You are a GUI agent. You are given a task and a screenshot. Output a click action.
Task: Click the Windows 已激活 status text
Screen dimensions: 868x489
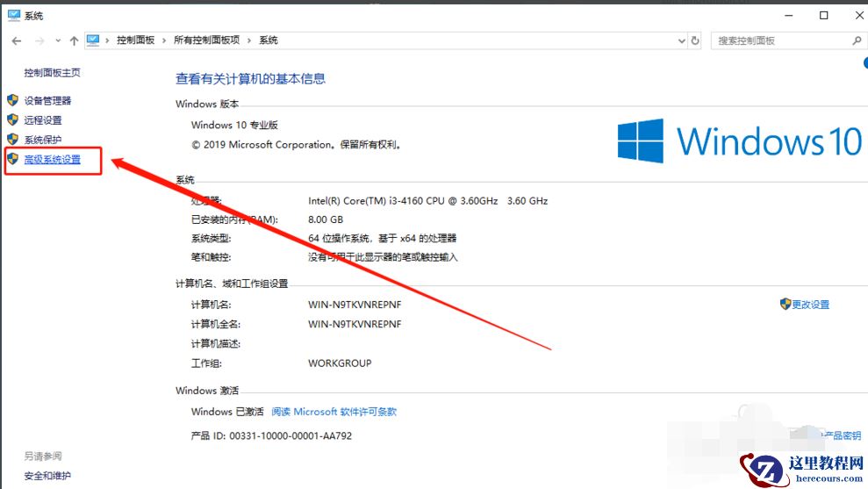pyautogui.click(x=227, y=412)
